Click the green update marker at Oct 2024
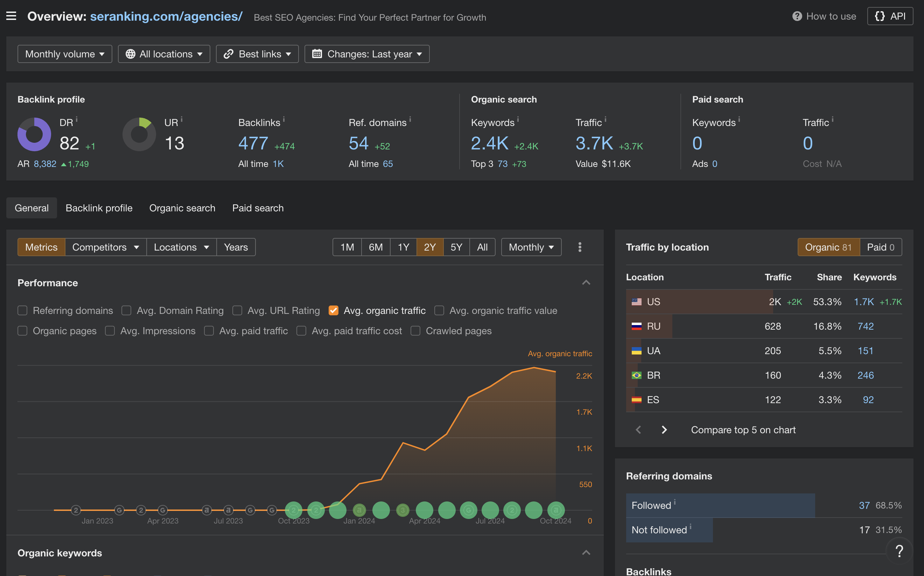 pyautogui.click(x=556, y=510)
